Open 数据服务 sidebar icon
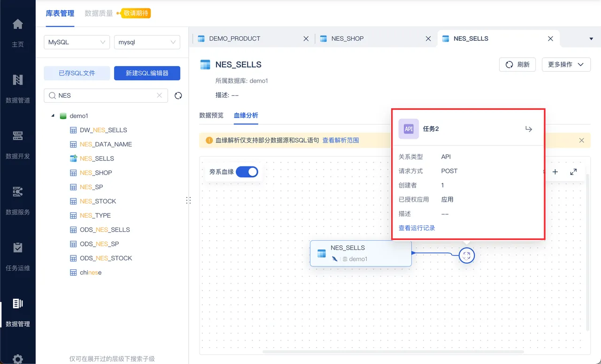Viewport: 601px width, 364px height. (17, 191)
